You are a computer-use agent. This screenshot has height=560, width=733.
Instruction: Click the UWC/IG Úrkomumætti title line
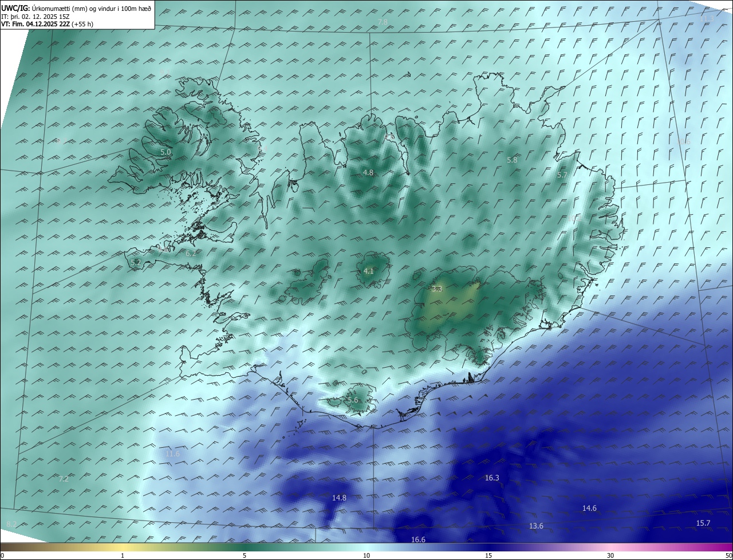76,8
